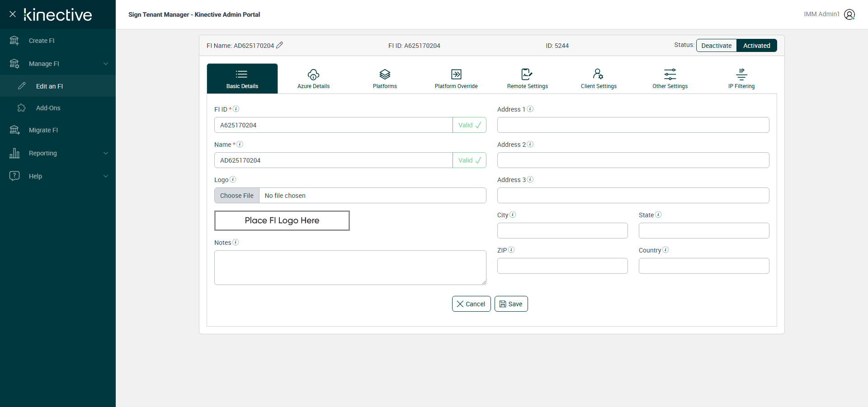Click the Create FI bank icon
868x407 pixels.
pyautogui.click(x=14, y=41)
